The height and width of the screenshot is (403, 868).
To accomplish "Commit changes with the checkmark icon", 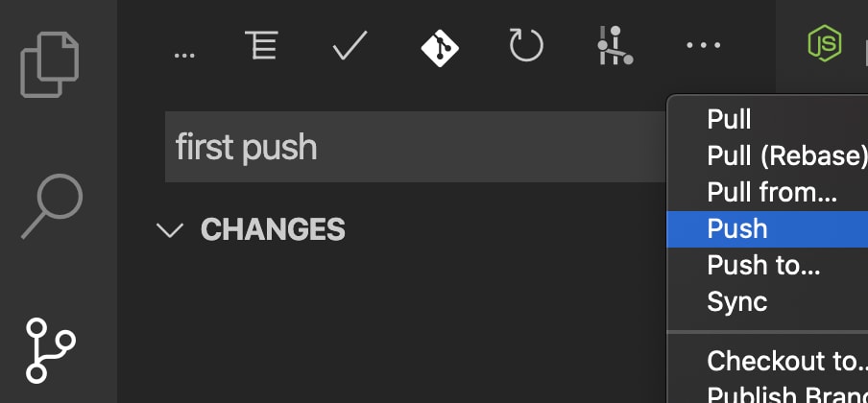I will pyautogui.click(x=350, y=45).
